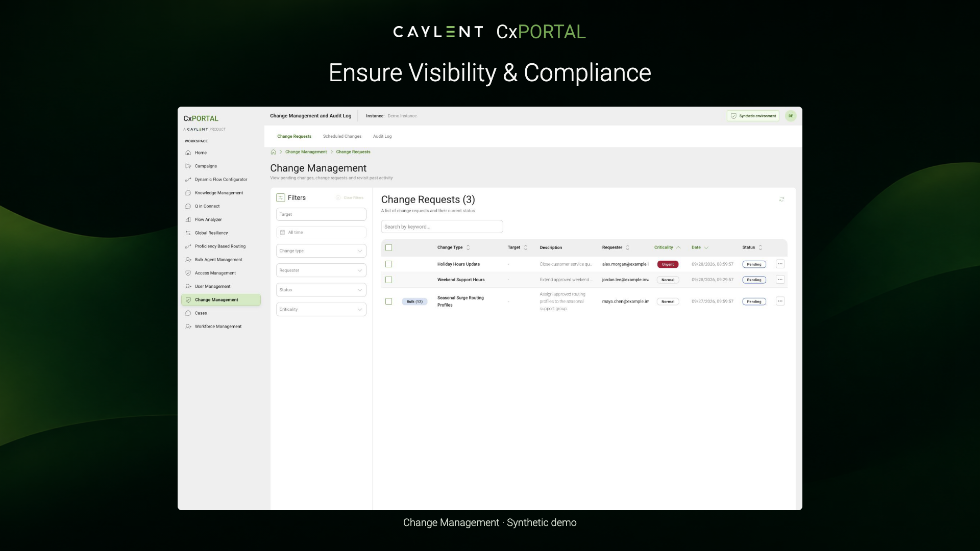Click the Cases sidebar icon
980x551 pixels.
coord(188,313)
